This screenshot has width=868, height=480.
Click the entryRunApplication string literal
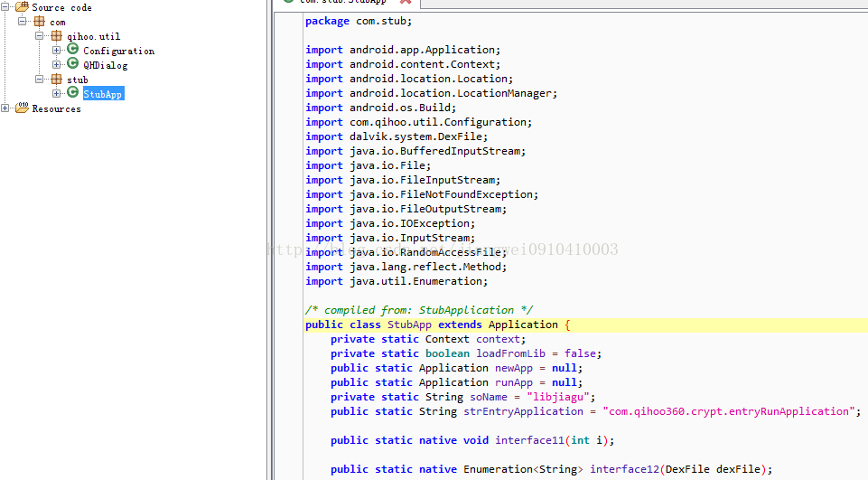tap(729, 411)
